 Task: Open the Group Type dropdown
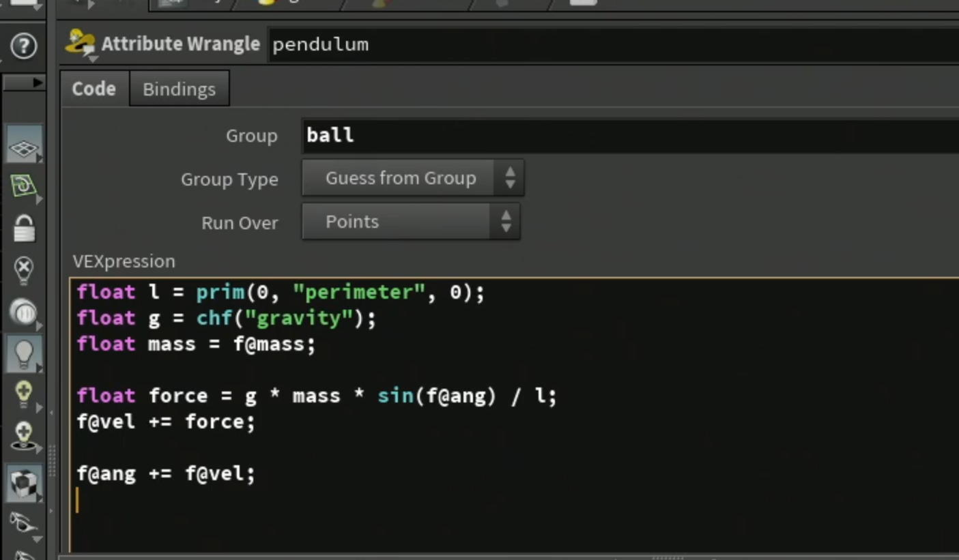click(x=413, y=179)
